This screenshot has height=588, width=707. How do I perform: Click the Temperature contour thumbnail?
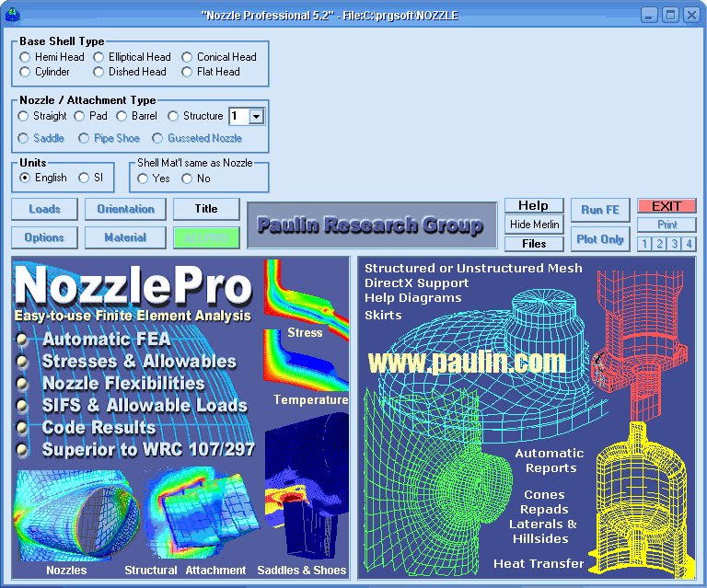306,361
